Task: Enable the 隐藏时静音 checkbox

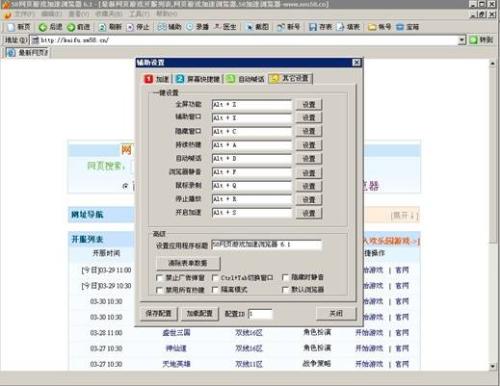Action: coord(285,277)
